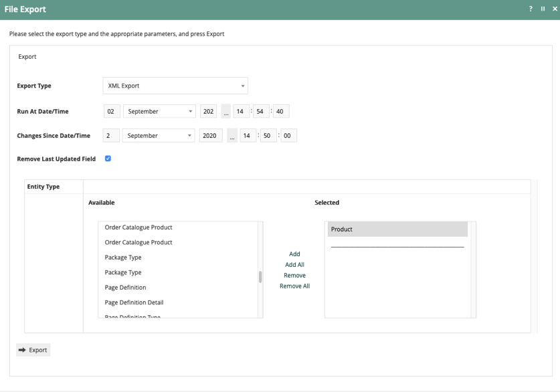This screenshot has width=560, height=392.
Task: Click the Changes Since year field
Action: click(x=210, y=136)
